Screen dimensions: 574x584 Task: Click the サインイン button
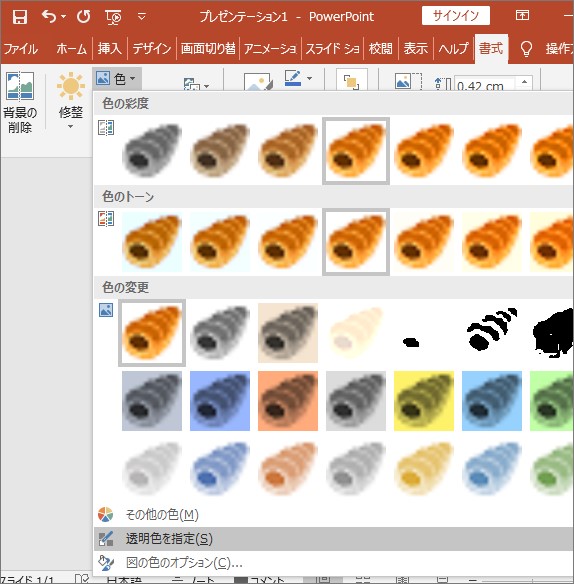(x=456, y=16)
